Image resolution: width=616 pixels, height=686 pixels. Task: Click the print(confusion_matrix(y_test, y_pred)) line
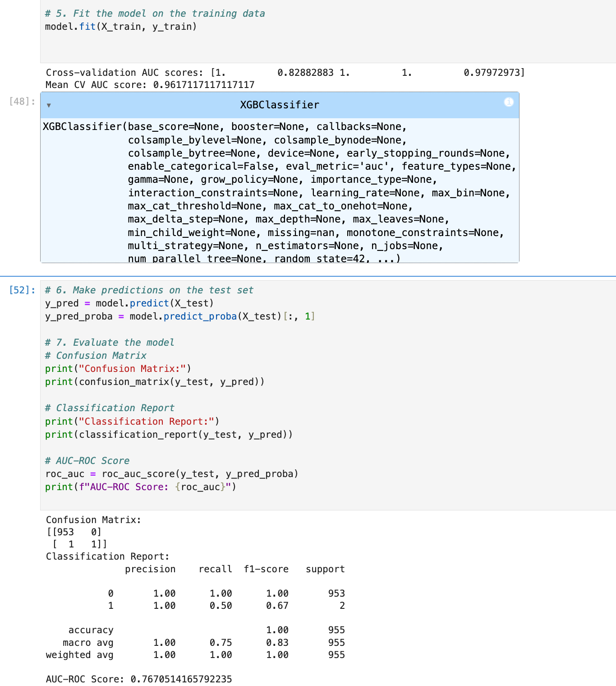154,382
